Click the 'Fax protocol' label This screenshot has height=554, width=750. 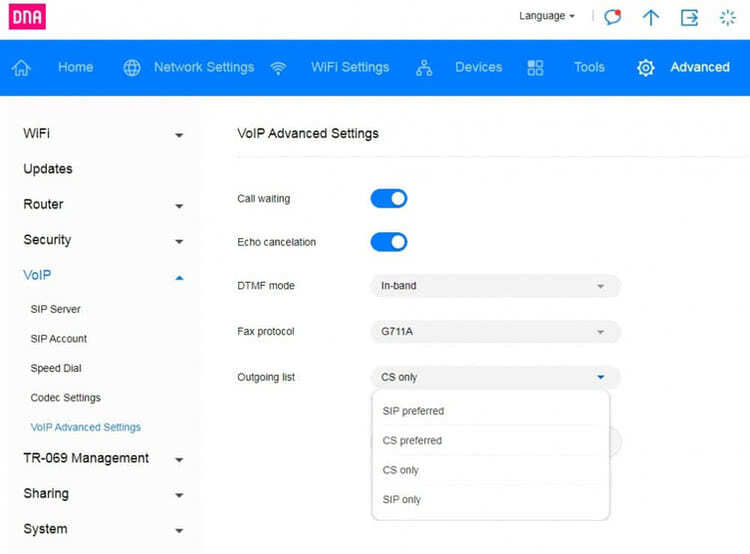265,332
